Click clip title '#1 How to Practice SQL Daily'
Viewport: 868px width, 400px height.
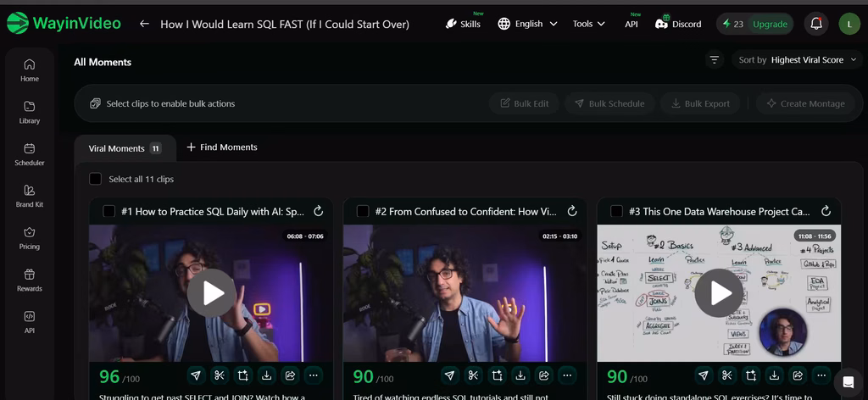213,211
